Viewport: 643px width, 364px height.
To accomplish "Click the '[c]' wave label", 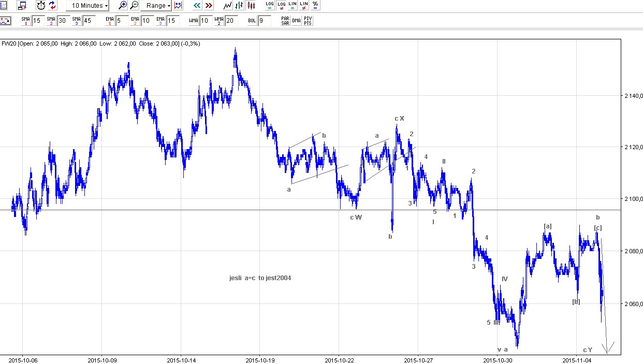I will click(x=598, y=228).
